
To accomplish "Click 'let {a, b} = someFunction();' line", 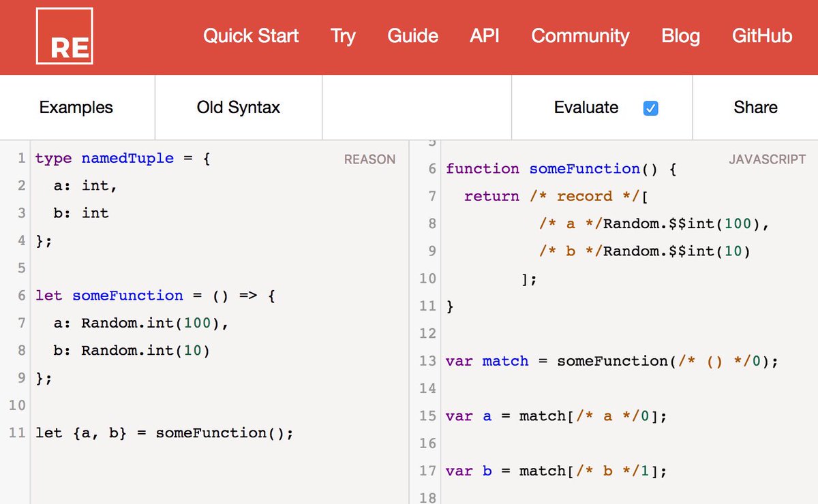I will pos(164,433).
